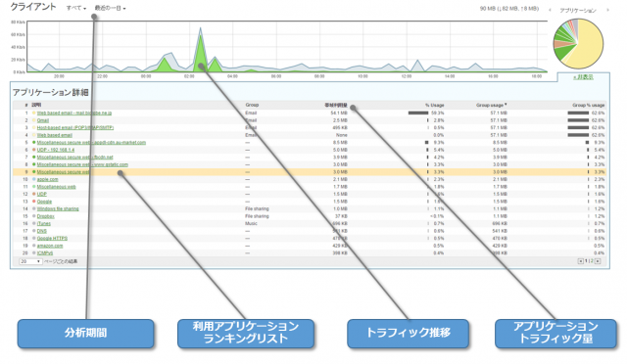The height and width of the screenshot is (364, 627).
Task: Open the 最近の一日 time range dropdown
Action: 111,8
